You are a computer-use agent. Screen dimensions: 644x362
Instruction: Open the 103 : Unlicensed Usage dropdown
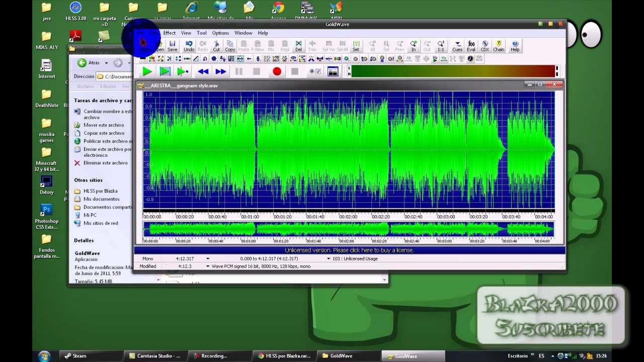[x=329, y=258]
